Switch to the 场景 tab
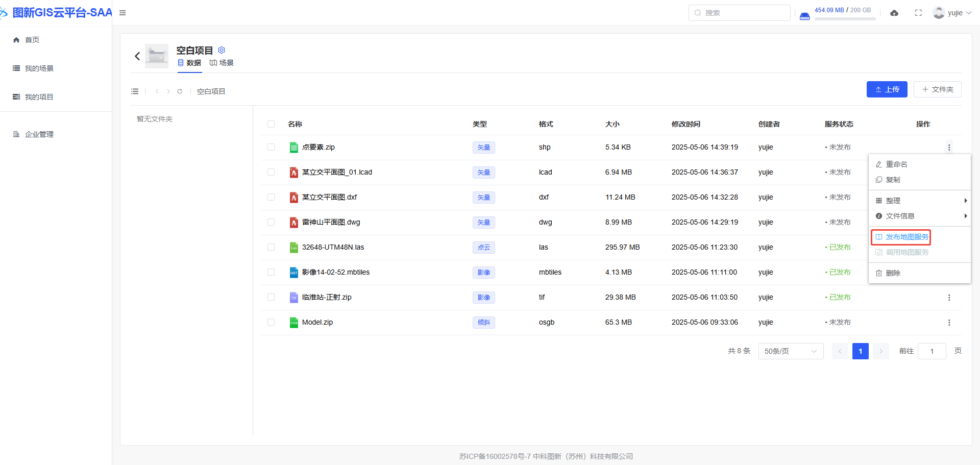 pos(222,63)
